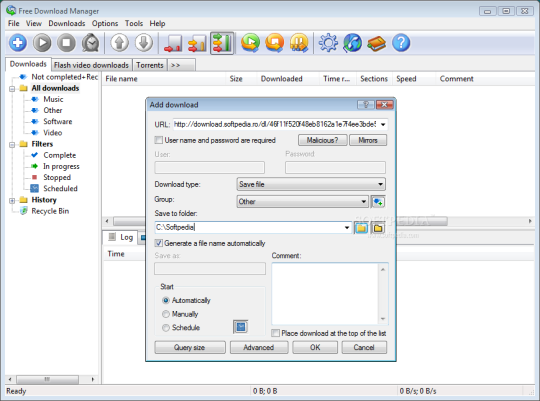Click the green start-all downloads icon
The image size is (540, 401).
(x=250, y=43)
